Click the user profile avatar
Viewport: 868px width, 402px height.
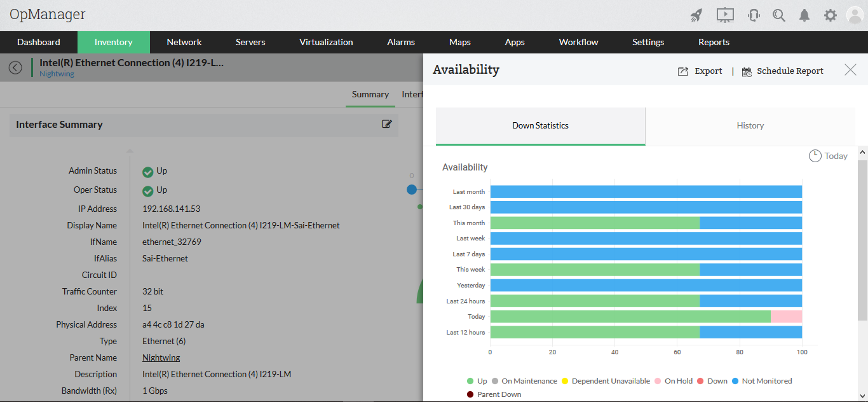click(855, 15)
